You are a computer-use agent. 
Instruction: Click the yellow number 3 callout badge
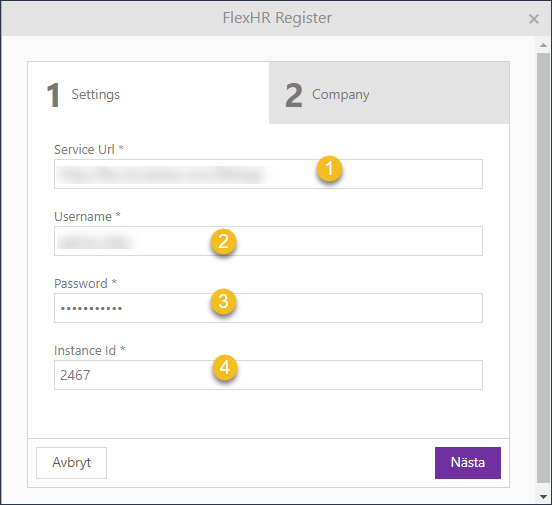223,301
